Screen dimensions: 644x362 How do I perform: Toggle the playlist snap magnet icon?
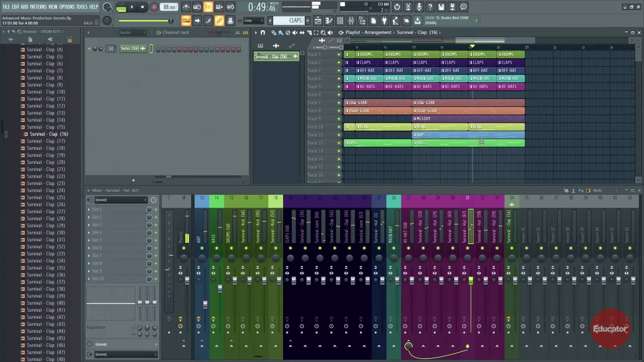coord(263,33)
